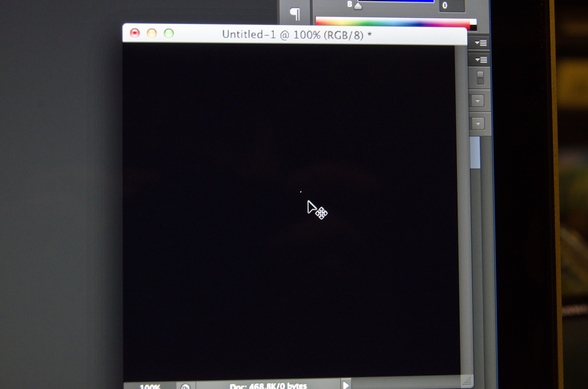Select the black swatch on color ramp
Viewport: 588px width, 389px height.
473,28
